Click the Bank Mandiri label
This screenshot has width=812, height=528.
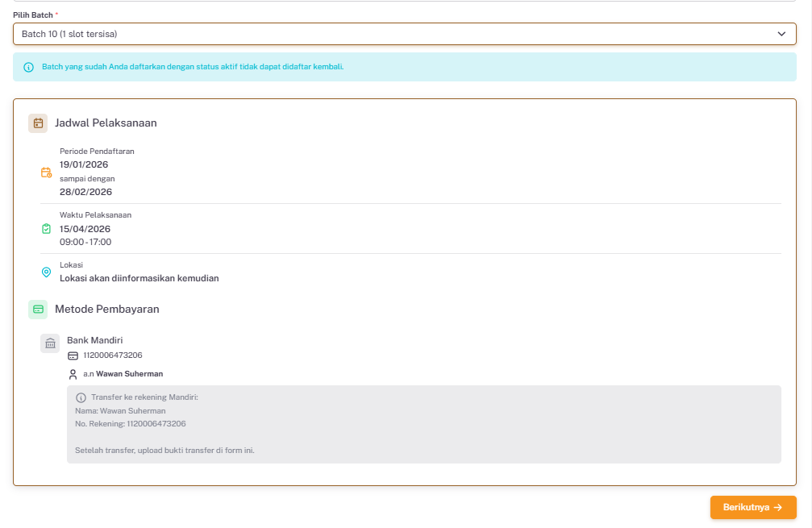tap(94, 340)
